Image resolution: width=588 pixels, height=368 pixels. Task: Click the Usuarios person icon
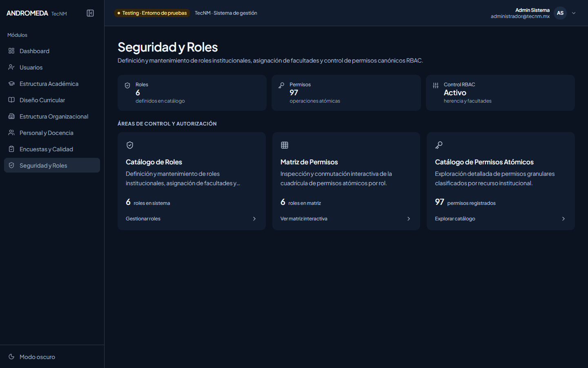click(11, 67)
